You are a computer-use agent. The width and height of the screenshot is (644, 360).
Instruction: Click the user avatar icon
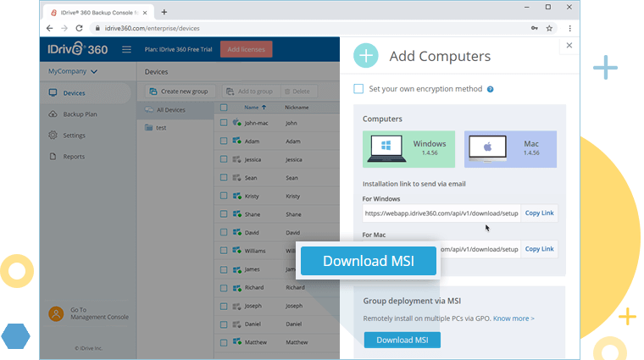(56, 313)
